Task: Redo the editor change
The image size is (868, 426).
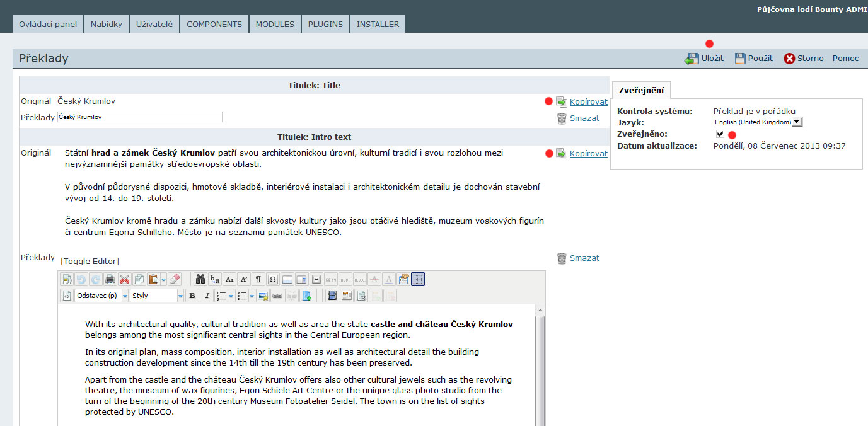Action: [x=95, y=279]
